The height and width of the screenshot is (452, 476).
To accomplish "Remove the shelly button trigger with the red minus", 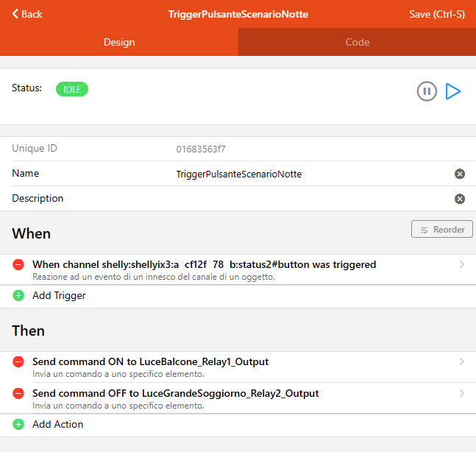I will click(x=18, y=265).
